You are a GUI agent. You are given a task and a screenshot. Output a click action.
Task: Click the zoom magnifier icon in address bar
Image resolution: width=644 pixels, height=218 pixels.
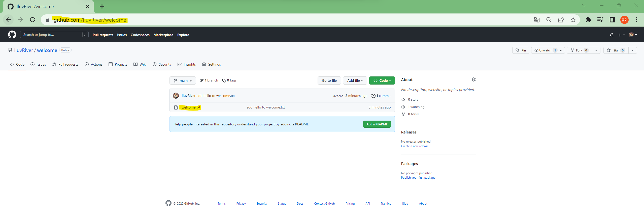tap(549, 20)
